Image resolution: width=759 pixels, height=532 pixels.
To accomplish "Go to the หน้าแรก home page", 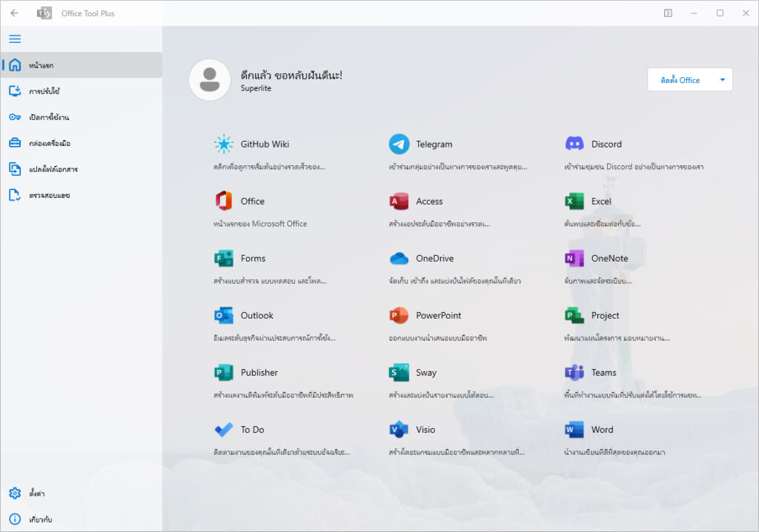I will pos(82,65).
